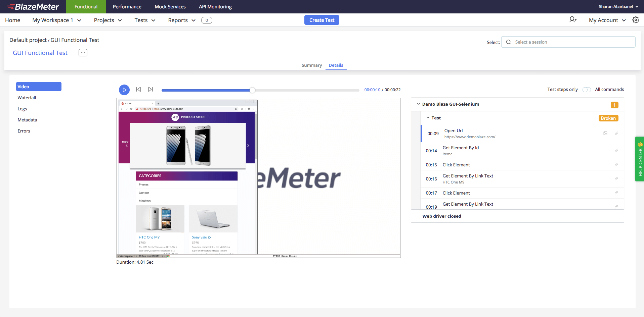Switch to Mock Services tab

pos(170,7)
